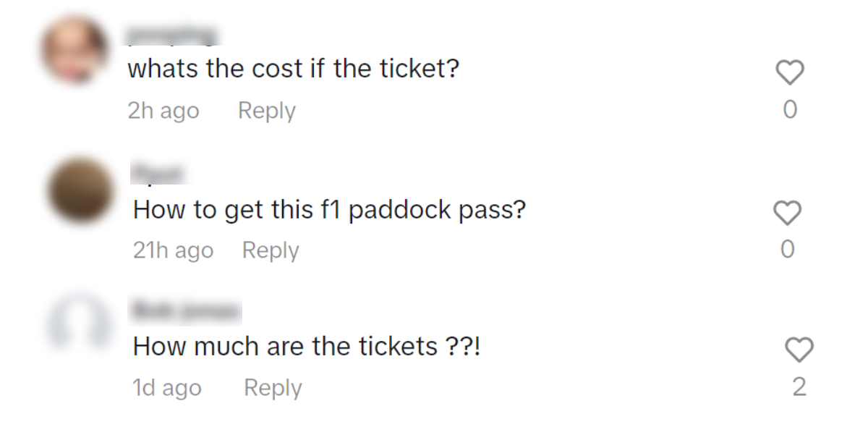This screenshot has width=868, height=435.
Task: Click the "2h ago" timestamp
Action: pyautogui.click(x=163, y=111)
